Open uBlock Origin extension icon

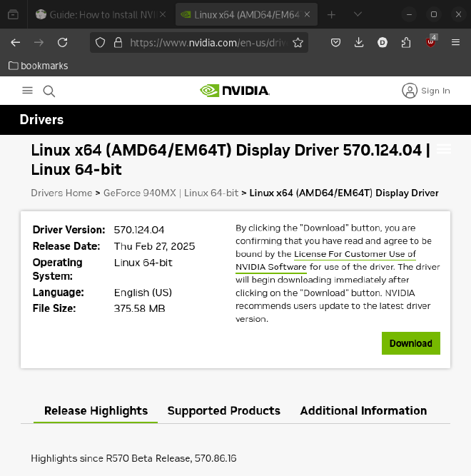click(x=431, y=42)
